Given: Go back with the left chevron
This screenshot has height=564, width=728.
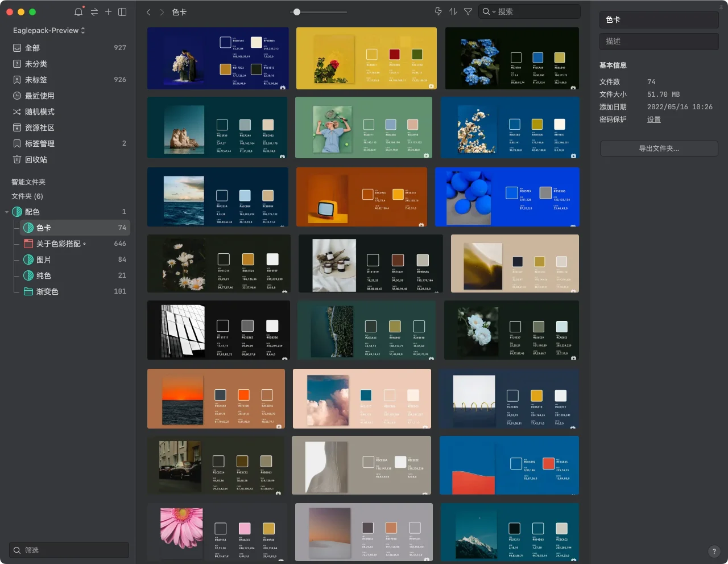Looking at the screenshot, I should click(x=148, y=12).
